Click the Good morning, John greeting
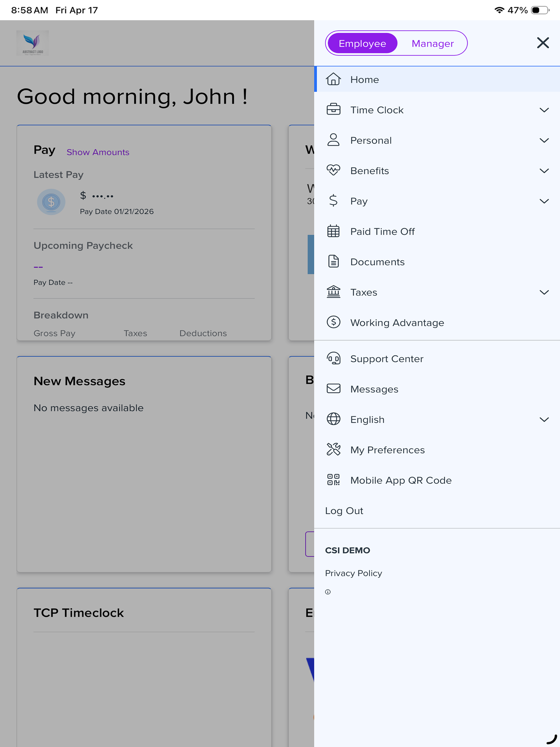This screenshot has width=560, height=747. 132,97
